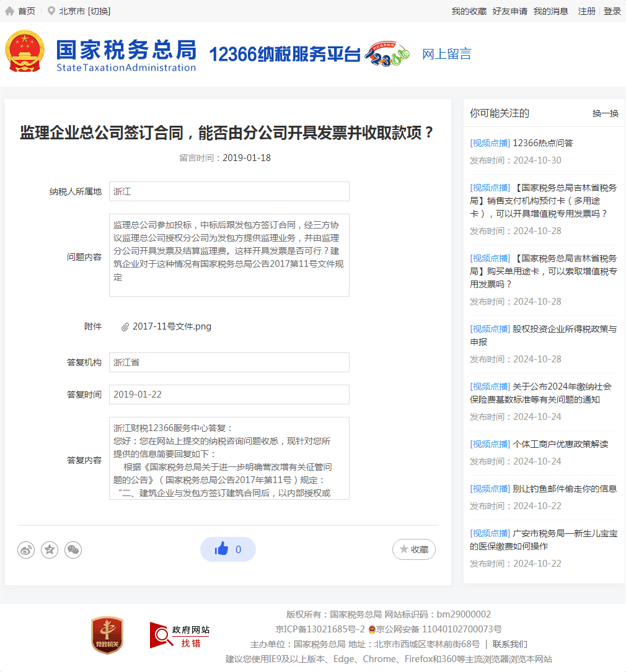
Task: Click the 联系我们 footer link
Action: coord(509,644)
